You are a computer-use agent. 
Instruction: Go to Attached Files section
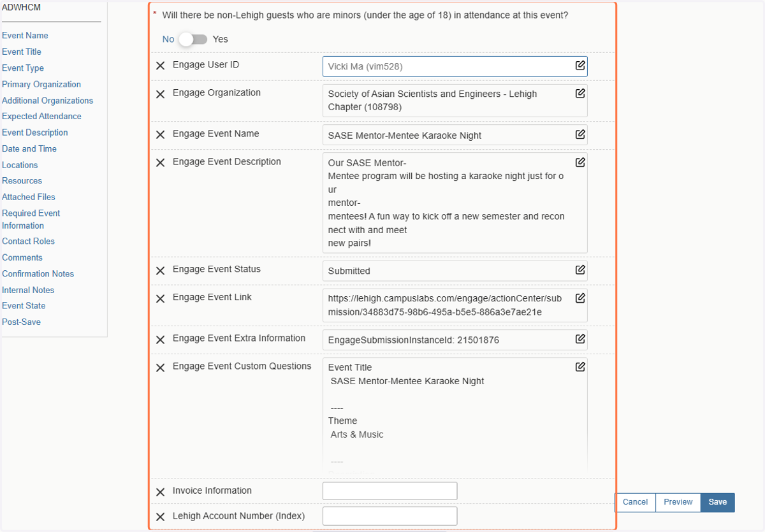point(29,197)
